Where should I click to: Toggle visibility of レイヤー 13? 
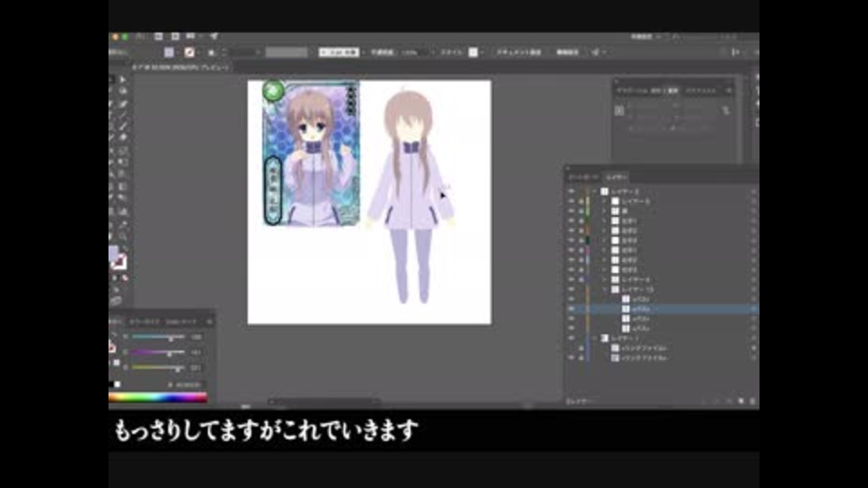click(x=571, y=289)
